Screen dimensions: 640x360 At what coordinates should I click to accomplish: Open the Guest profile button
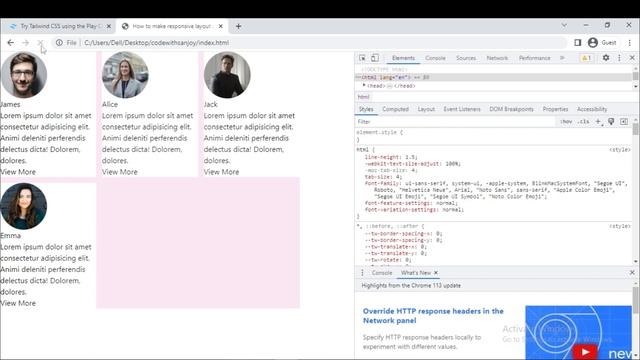602,42
